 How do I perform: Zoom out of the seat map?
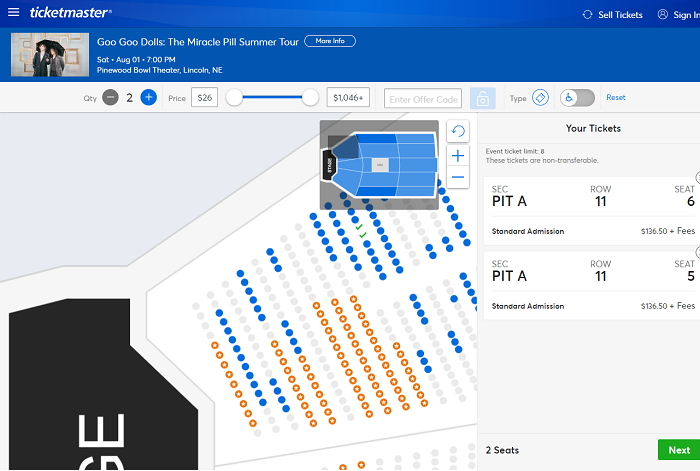pyautogui.click(x=458, y=177)
